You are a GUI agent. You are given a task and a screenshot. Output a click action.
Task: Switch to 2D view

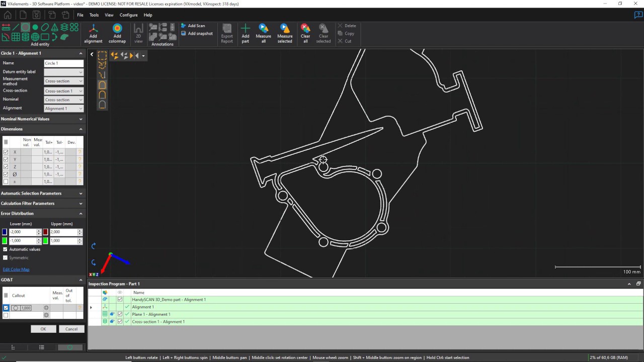coord(138,33)
